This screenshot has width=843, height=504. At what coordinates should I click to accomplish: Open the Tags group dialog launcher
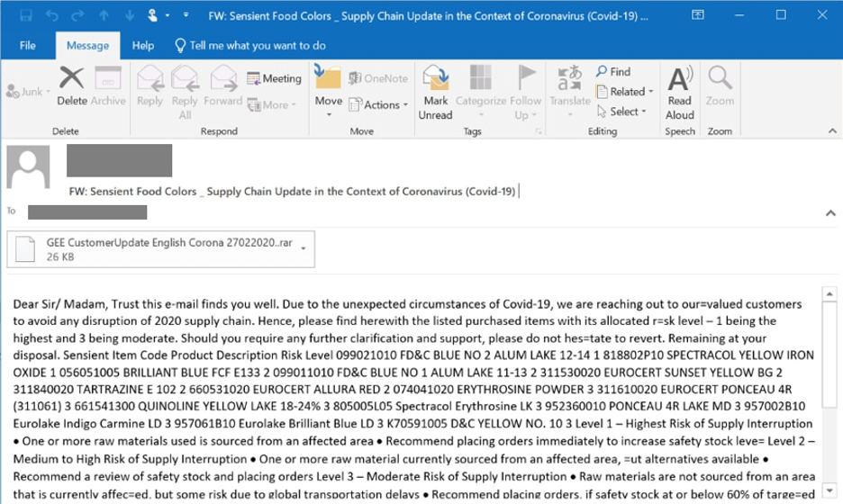click(539, 131)
